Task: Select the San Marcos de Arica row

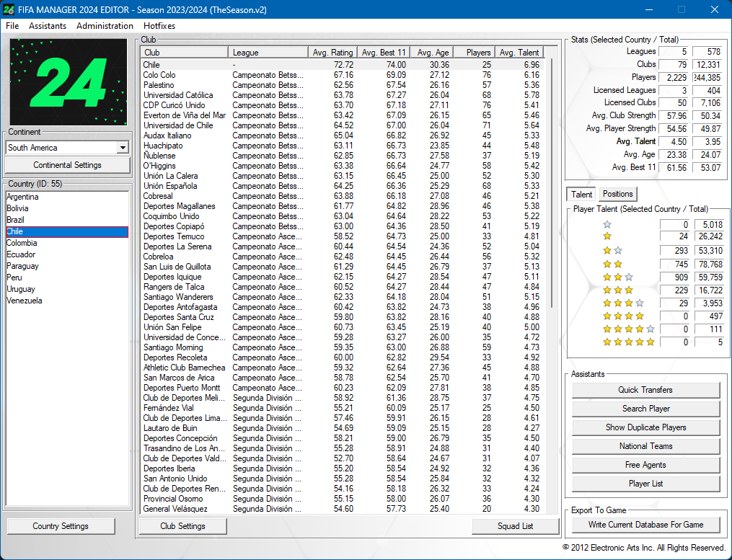Action: tap(342, 378)
